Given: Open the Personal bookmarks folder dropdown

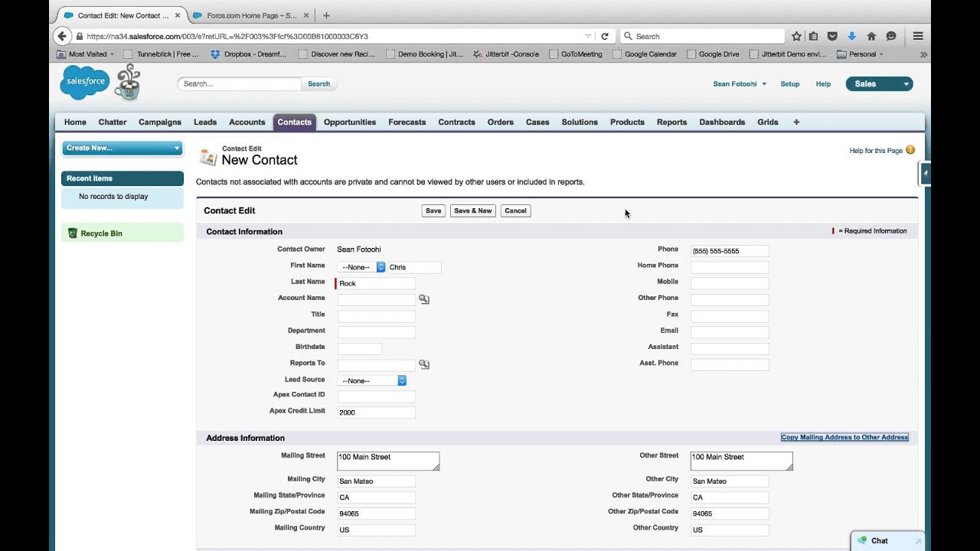Looking at the screenshot, I should [x=861, y=54].
